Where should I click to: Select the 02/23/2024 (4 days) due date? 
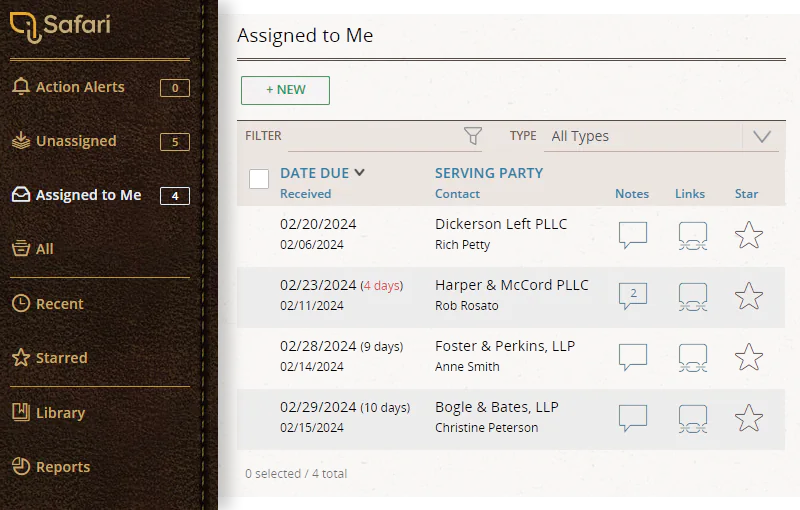coord(341,285)
